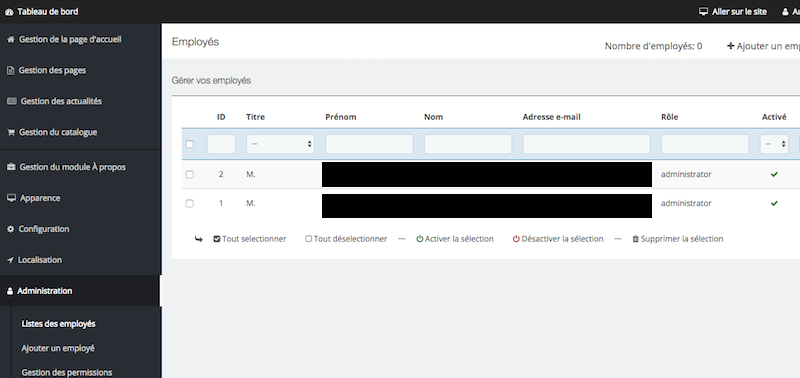Viewport: 800px width, 378px height.
Task: Sort by the Activé column header
Action: [x=774, y=117]
